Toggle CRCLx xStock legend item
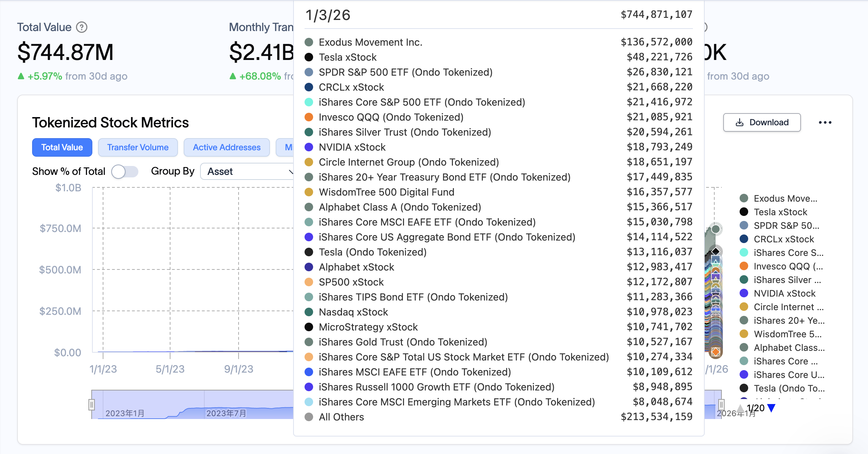This screenshot has height=454, width=868. click(x=784, y=239)
